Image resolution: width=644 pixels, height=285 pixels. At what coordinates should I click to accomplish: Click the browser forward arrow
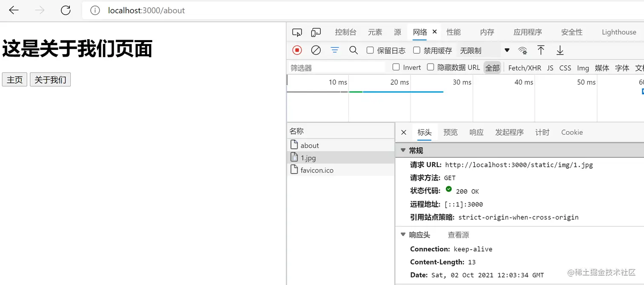pos(40,11)
